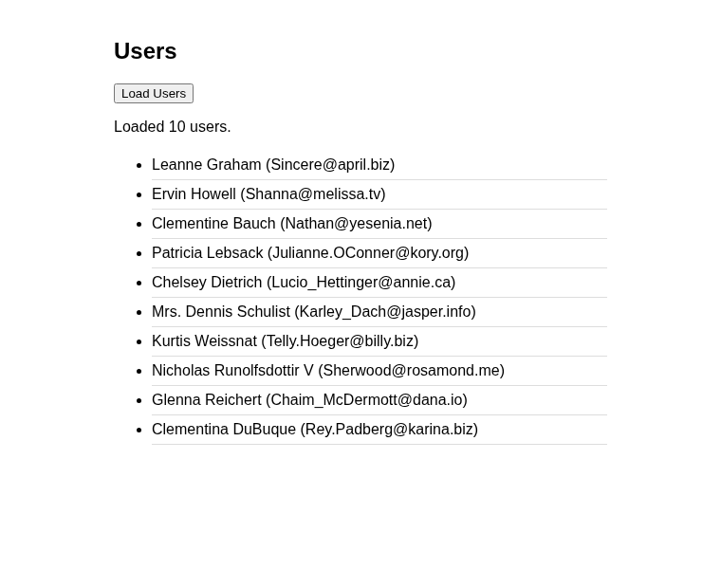Select the name Nicholas Runolfsdottir V
Image resolution: width=721 pixels, height=588 pixels.
[232, 371]
